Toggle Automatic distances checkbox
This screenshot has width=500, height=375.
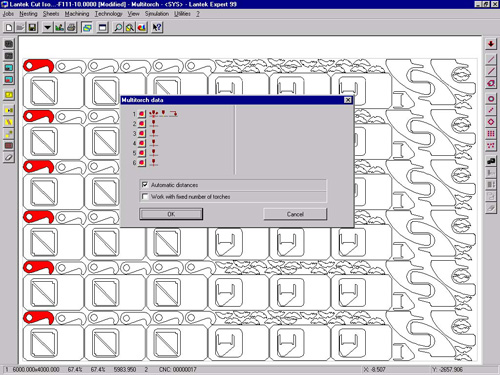pos(145,185)
